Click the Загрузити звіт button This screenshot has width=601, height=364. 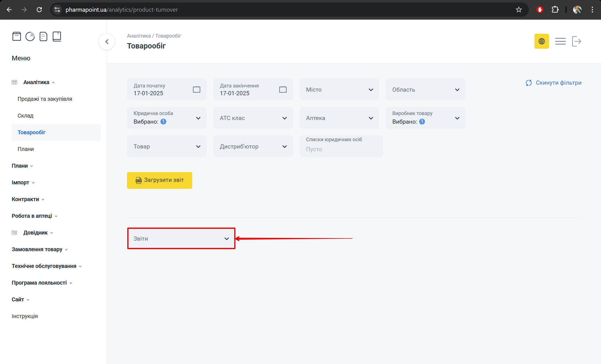click(159, 180)
